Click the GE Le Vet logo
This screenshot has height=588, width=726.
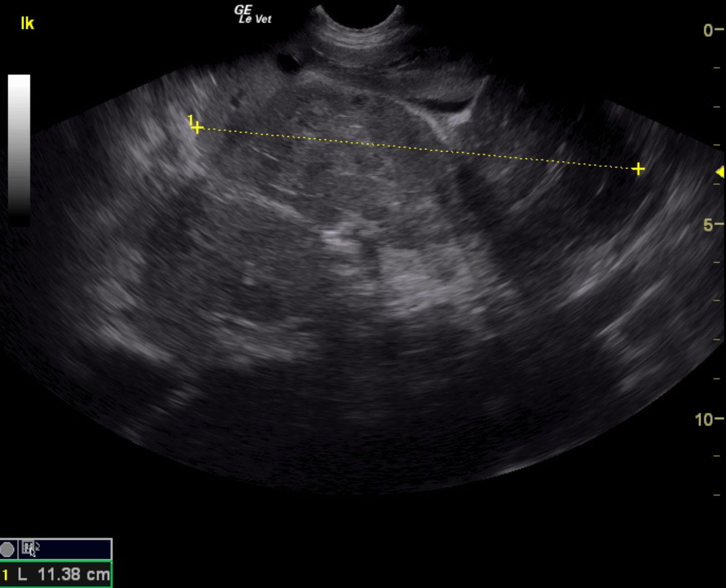pos(253,15)
